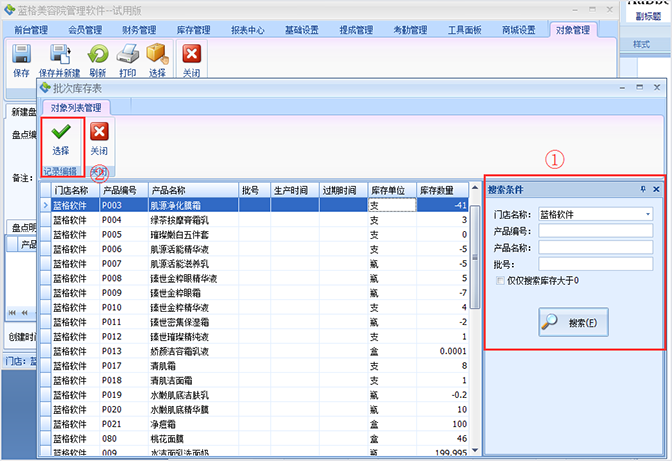The width and height of the screenshot is (672, 461).
Task: Open the 提成管理 menu
Action: point(356,30)
